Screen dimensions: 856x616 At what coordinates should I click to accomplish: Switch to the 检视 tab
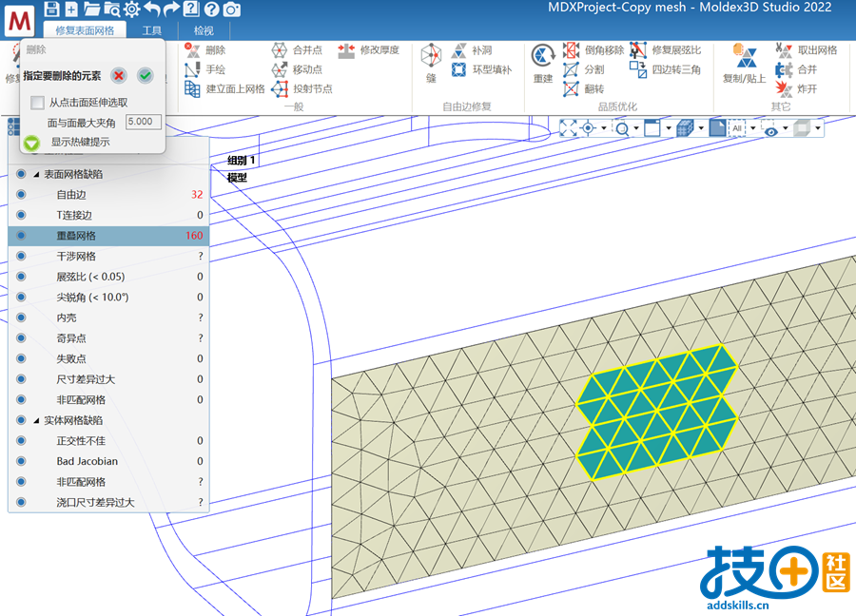(204, 30)
